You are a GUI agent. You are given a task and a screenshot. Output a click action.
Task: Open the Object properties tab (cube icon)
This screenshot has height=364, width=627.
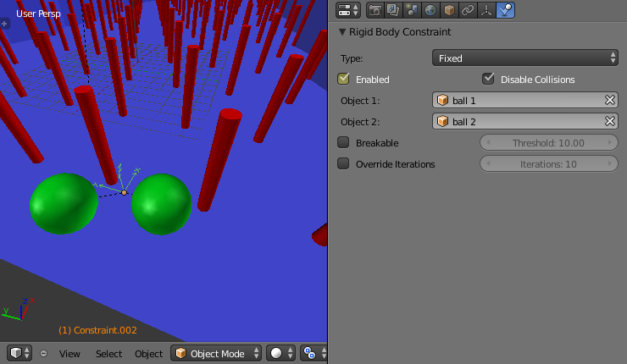click(449, 10)
